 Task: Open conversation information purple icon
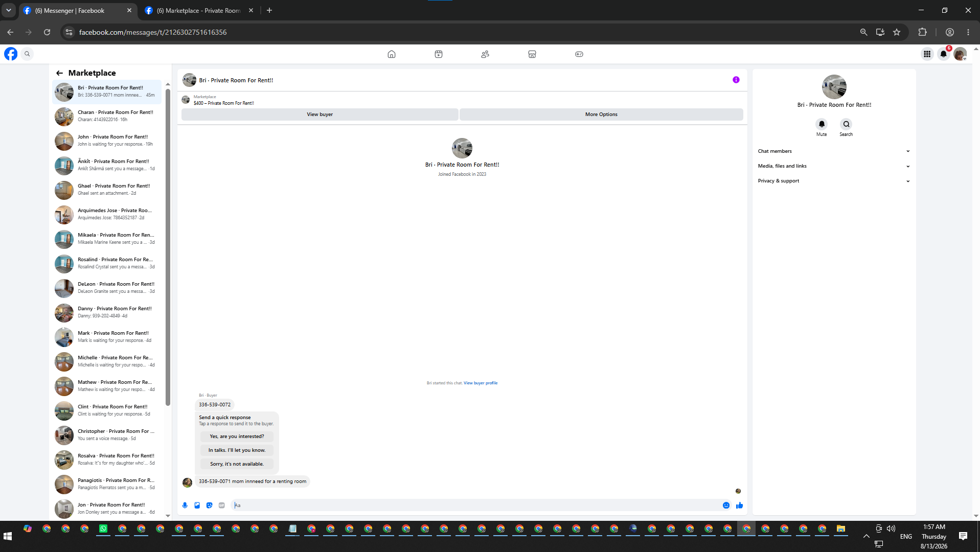(x=736, y=80)
